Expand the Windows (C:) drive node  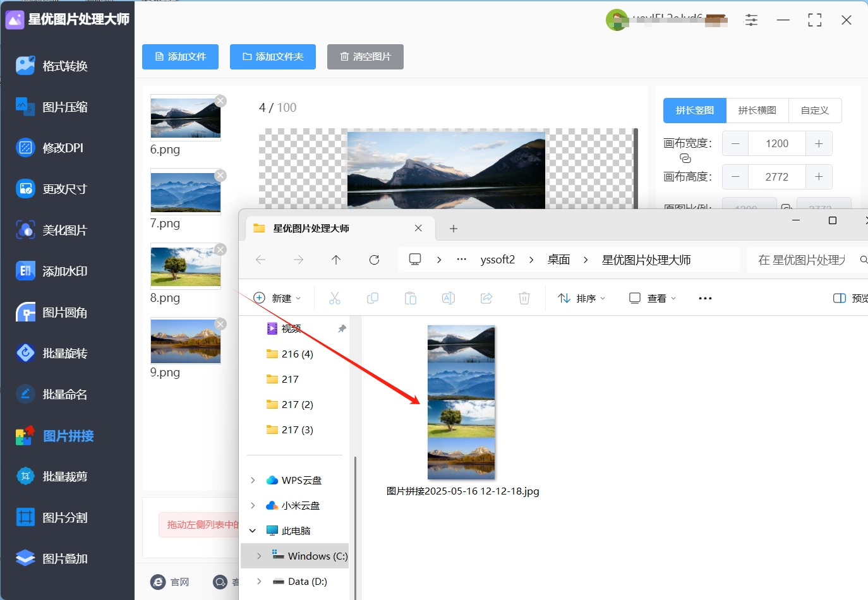point(259,556)
